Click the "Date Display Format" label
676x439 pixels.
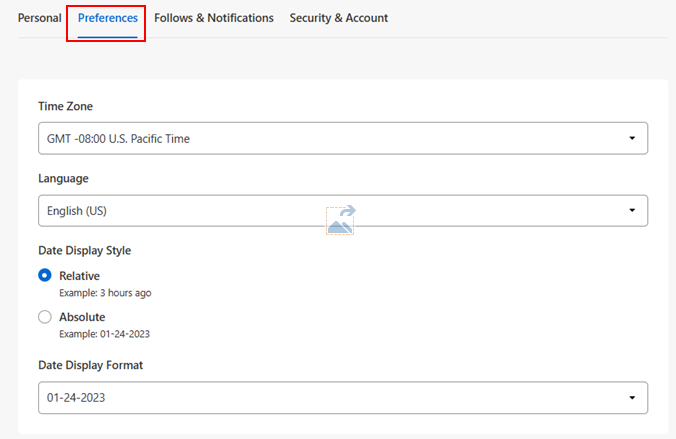(90, 365)
